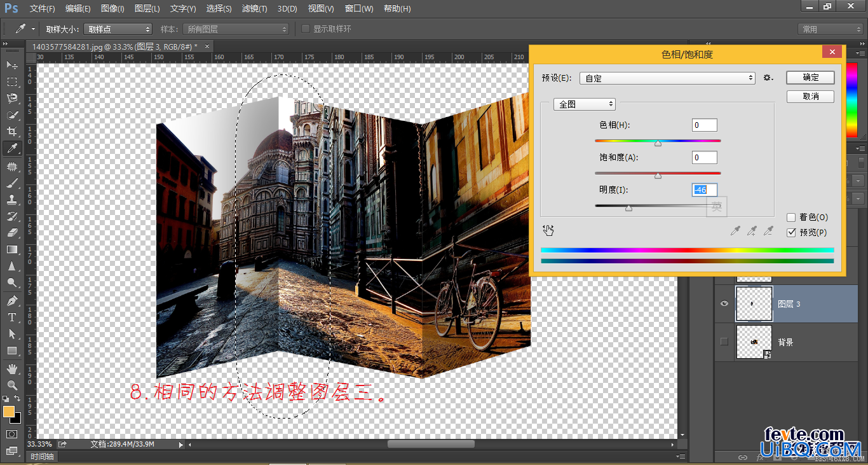This screenshot has width=868, height=465.
Task: Select the Move tool
Action: (11, 65)
